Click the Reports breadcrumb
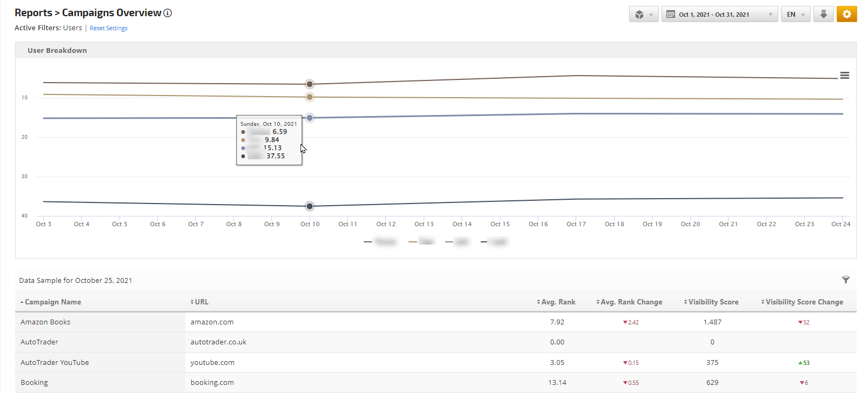This screenshot has width=868, height=393. coord(33,13)
